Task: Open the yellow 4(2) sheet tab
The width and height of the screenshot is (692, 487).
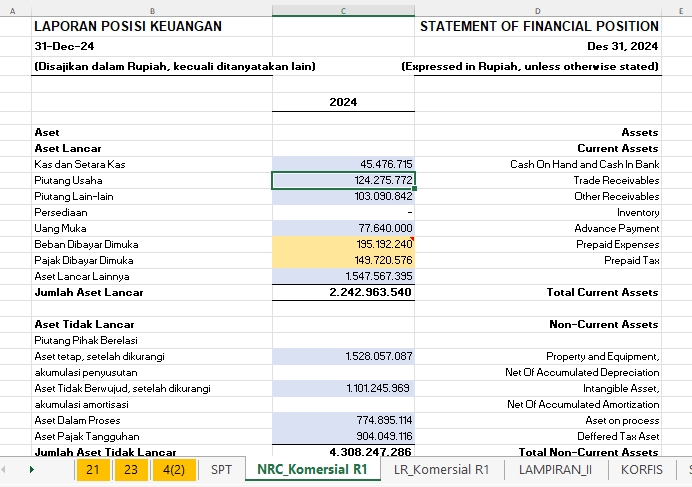Action: pos(174,469)
